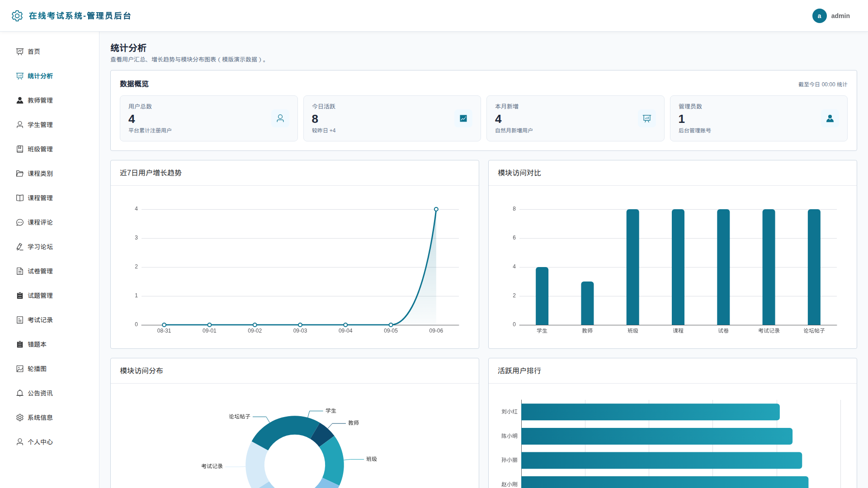Viewport: 868px width, 488px height.
Task: Click the gear logo icon in header
Action: [x=17, y=16]
